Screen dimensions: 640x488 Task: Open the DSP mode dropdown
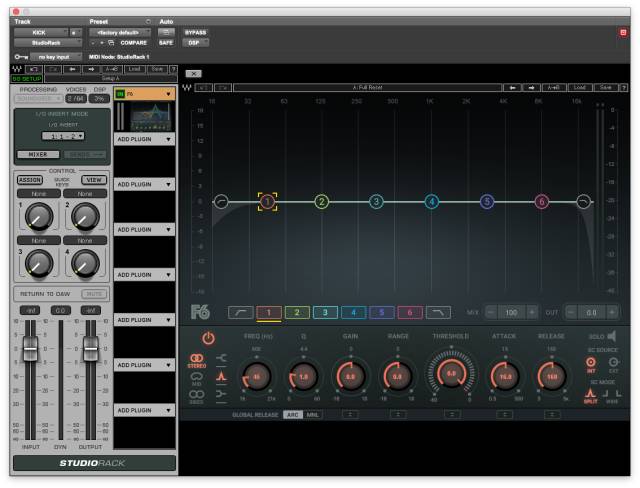click(x=196, y=42)
